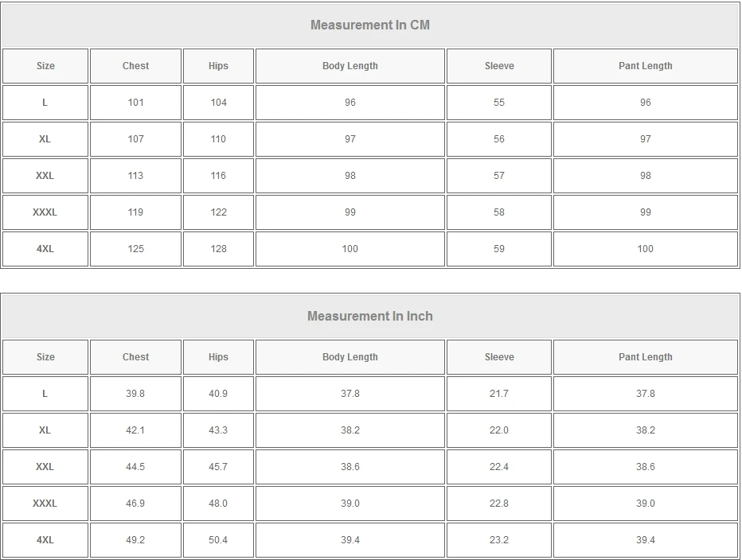The height and width of the screenshot is (560, 742).
Task: Select chest value 101 for size L
Action: coord(135,103)
